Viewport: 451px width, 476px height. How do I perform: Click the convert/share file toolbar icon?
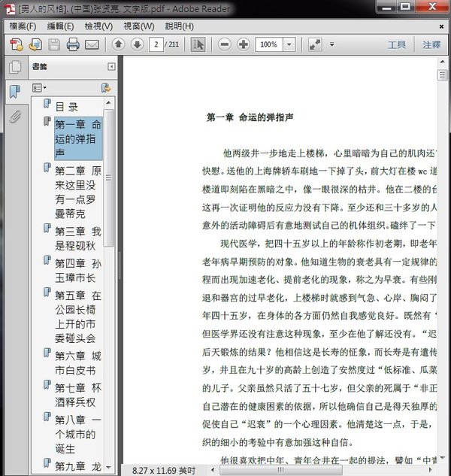pos(35,44)
